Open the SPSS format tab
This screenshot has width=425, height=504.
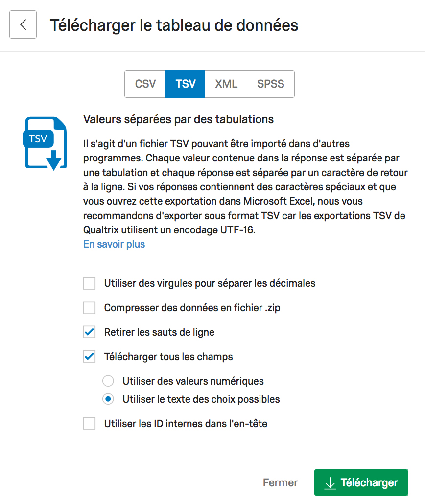pos(271,84)
